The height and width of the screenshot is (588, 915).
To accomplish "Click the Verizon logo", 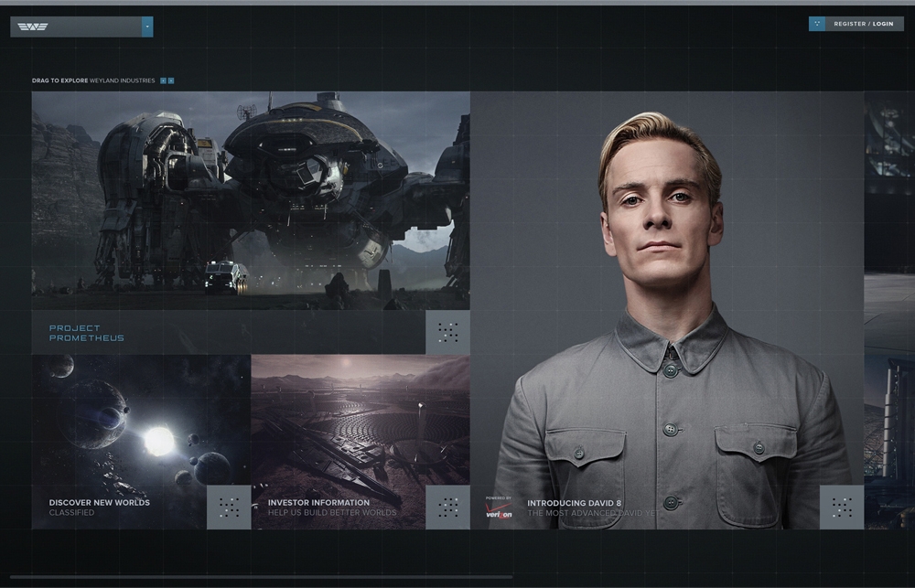I will (x=499, y=510).
